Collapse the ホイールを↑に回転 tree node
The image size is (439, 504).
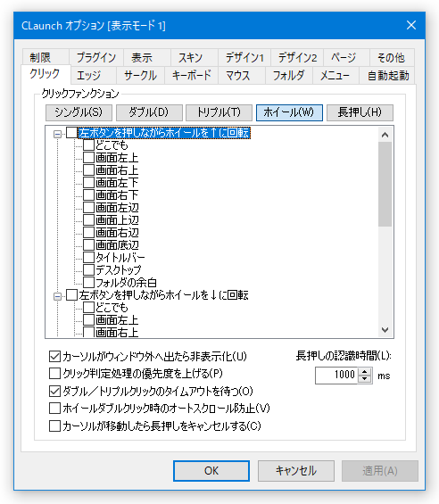58,134
